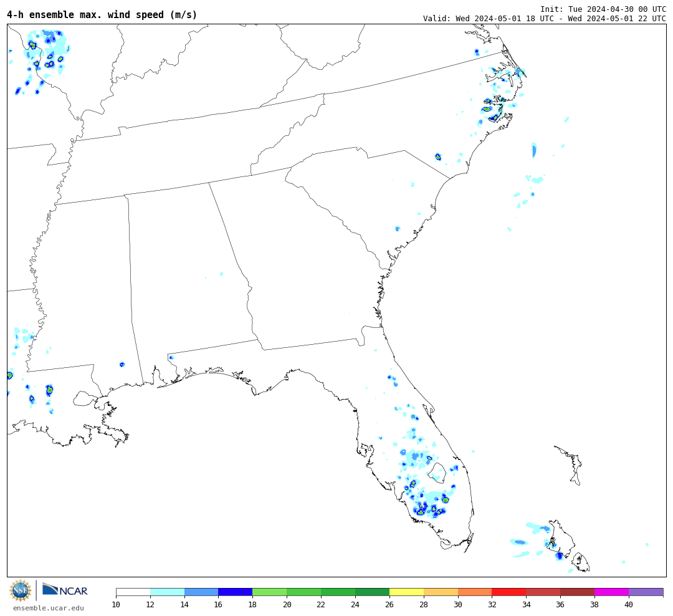The image size is (673, 616).
Task: Click the NSF logo
Action: click(x=20, y=590)
